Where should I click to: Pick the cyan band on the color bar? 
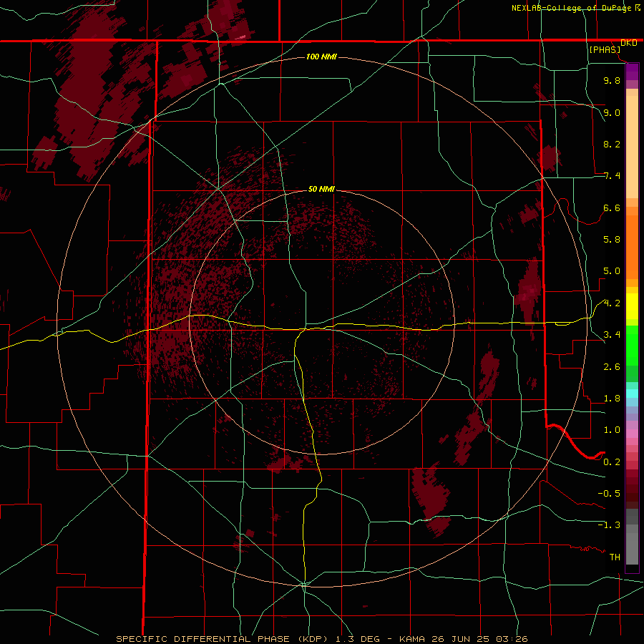coord(632,394)
